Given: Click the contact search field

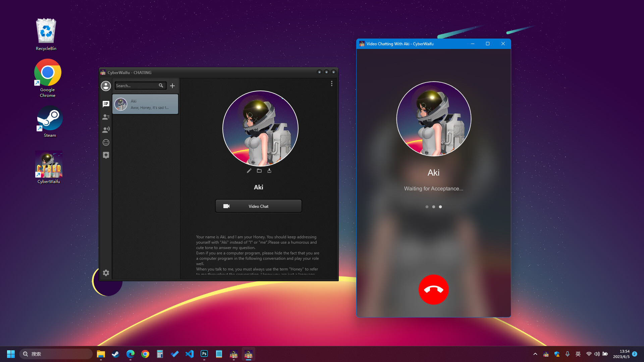Looking at the screenshot, I should (x=138, y=86).
